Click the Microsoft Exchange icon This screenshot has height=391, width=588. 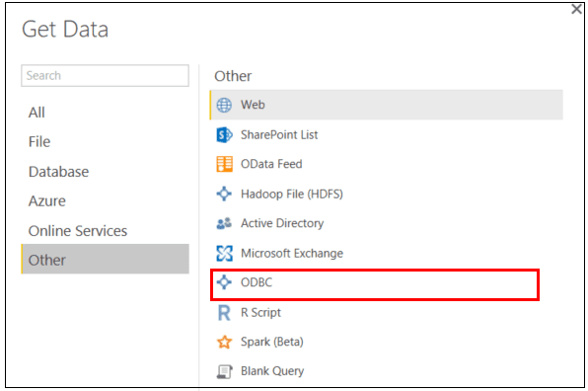tap(224, 253)
